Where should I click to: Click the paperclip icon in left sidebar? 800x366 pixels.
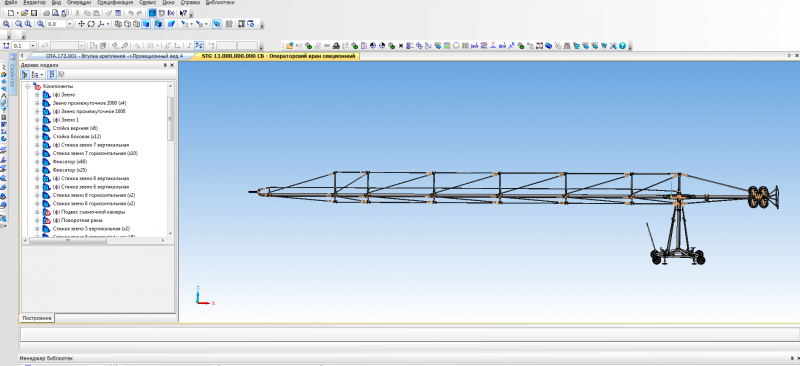(x=4, y=103)
